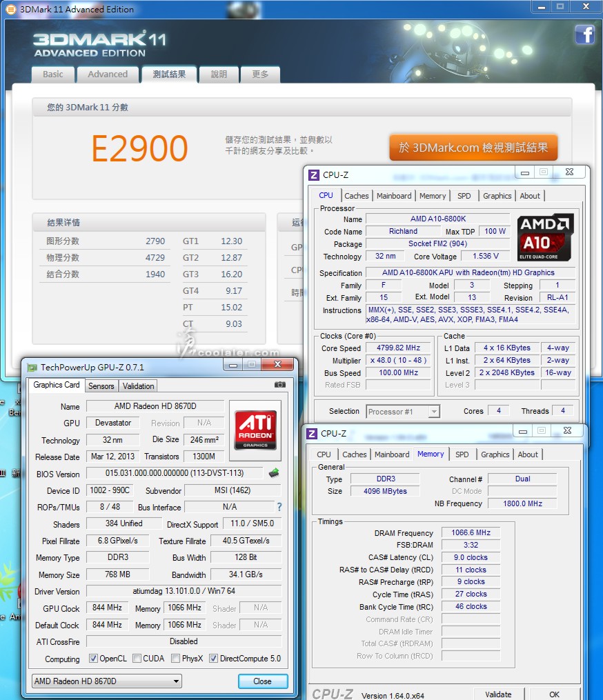Viewport: 603px width, 700px height.
Task: Take a GPU-Z screenshot with camera icon
Action: click(x=280, y=384)
